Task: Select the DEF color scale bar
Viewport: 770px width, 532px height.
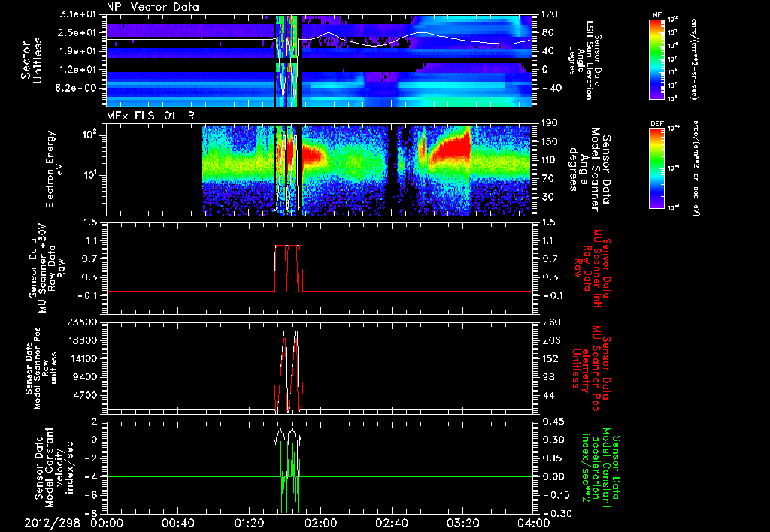Action: click(657, 168)
